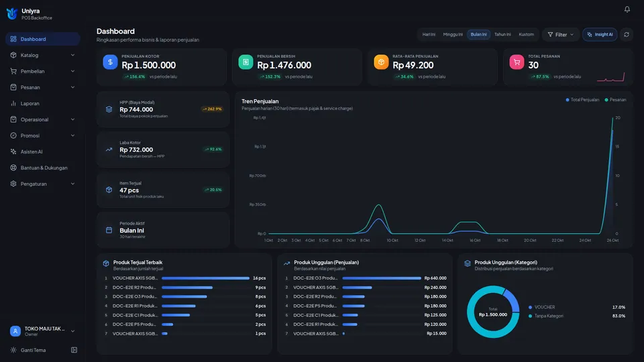Click the Tanpa Kategori teal legend dot
Viewport: 644px width, 362px height.
[x=530, y=316]
